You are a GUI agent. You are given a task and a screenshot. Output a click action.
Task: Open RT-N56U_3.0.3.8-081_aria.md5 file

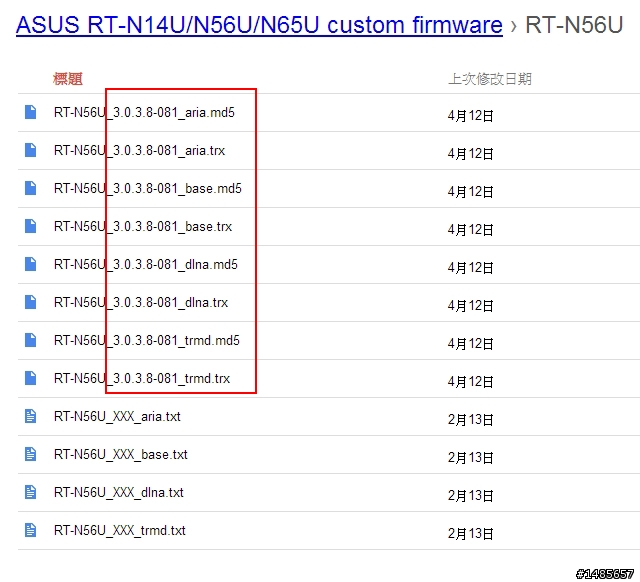pyautogui.click(x=144, y=113)
